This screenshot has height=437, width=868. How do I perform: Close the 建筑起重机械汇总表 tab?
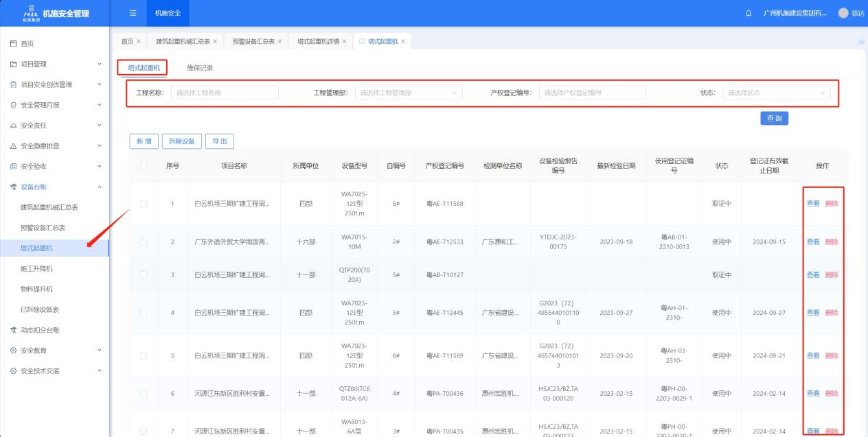click(215, 42)
